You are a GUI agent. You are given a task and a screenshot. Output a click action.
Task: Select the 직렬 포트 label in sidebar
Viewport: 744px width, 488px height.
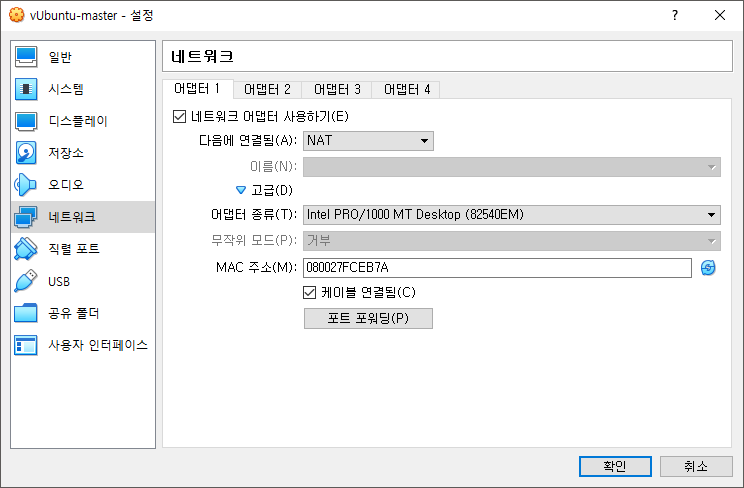coord(74,249)
